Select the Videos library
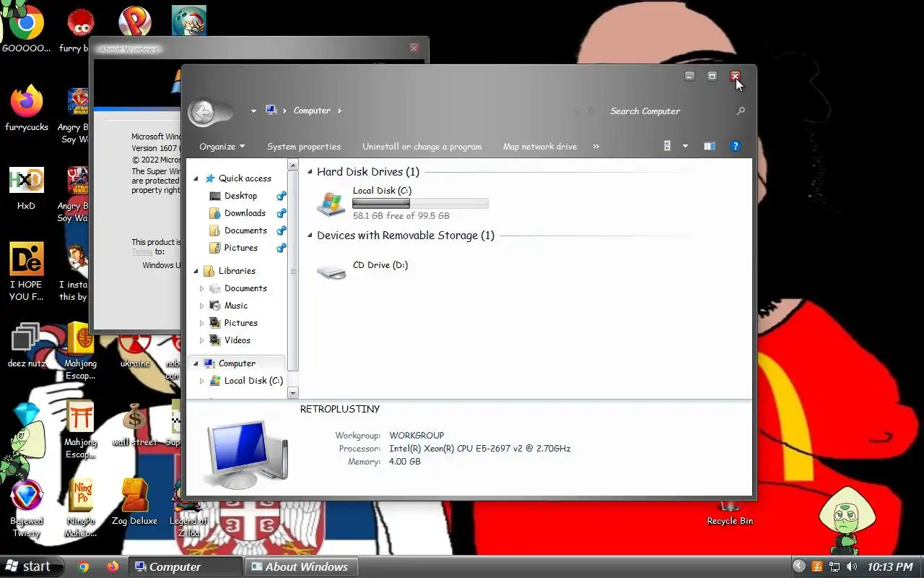 pos(237,340)
